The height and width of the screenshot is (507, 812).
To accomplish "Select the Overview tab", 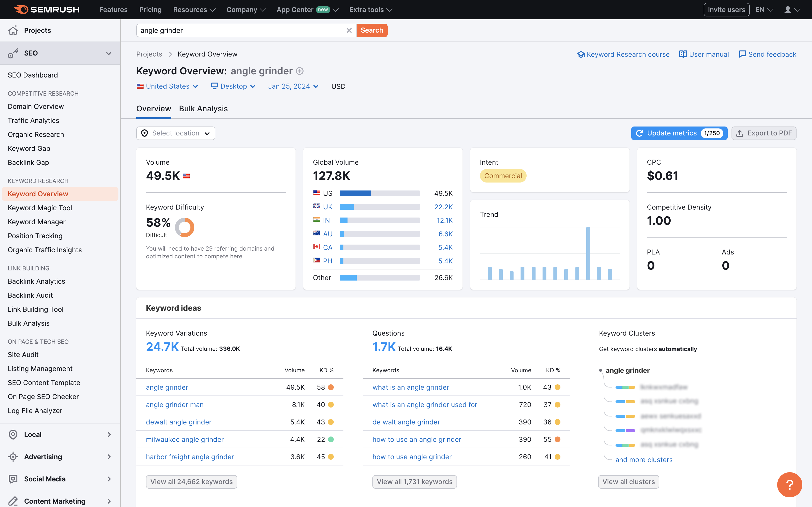I will click(153, 109).
